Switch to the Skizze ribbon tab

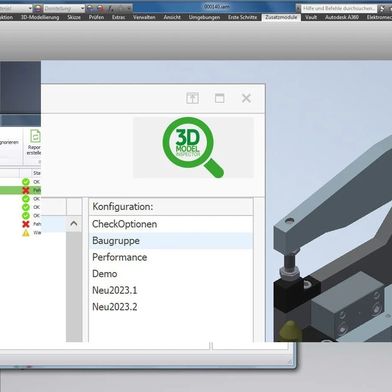74,17
